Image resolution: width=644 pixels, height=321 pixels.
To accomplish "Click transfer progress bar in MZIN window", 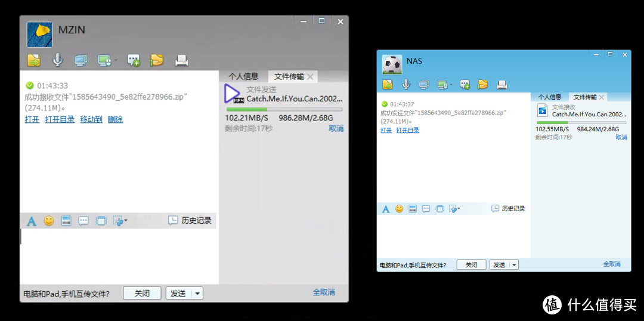I will click(284, 109).
